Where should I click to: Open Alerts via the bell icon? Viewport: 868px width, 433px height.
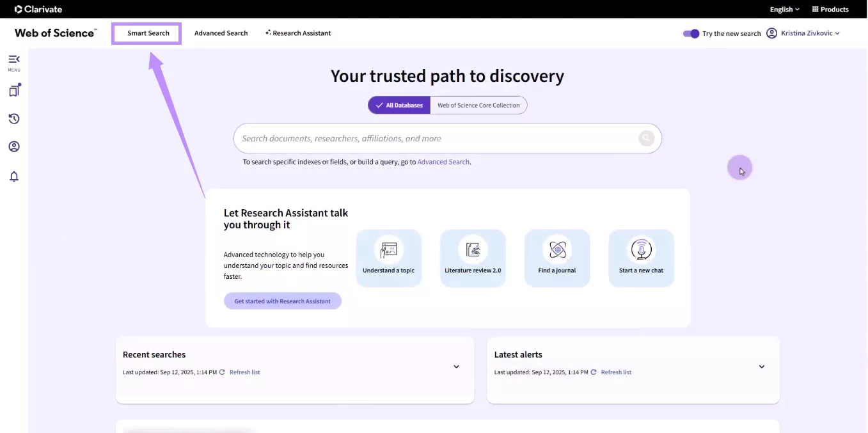(13, 176)
